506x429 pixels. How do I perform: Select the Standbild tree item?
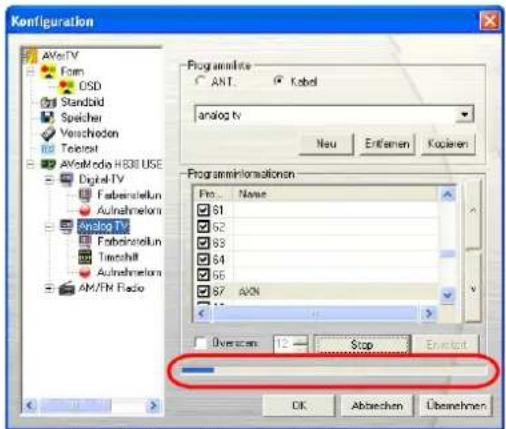pos(82,102)
